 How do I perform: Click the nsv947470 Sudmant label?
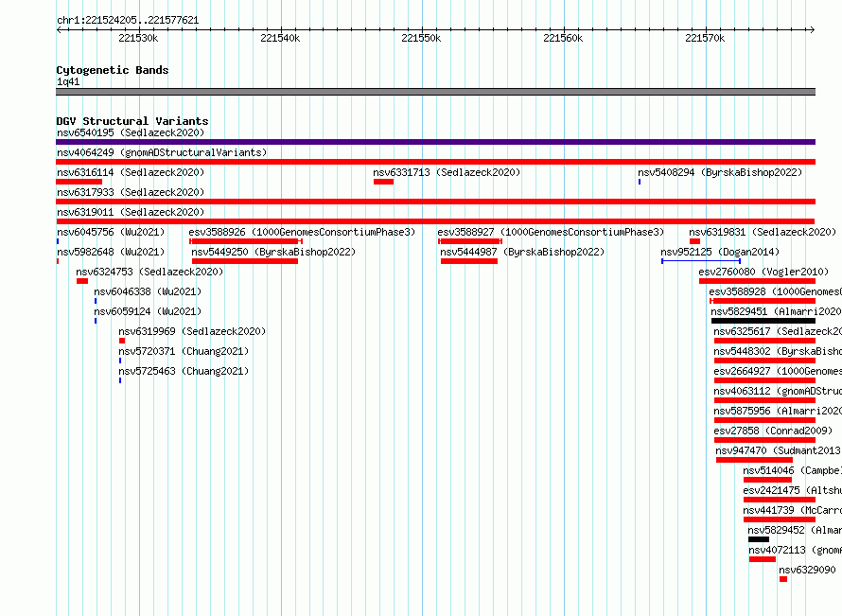click(x=779, y=450)
